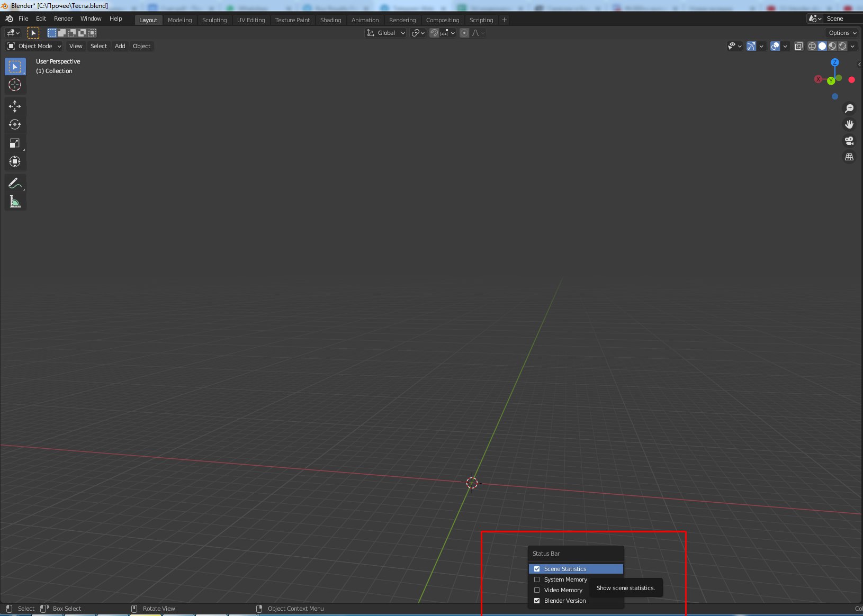Screen dimensions: 863x616
Task: Open object visibility and selectability dropdown
Action: [735, 46]
